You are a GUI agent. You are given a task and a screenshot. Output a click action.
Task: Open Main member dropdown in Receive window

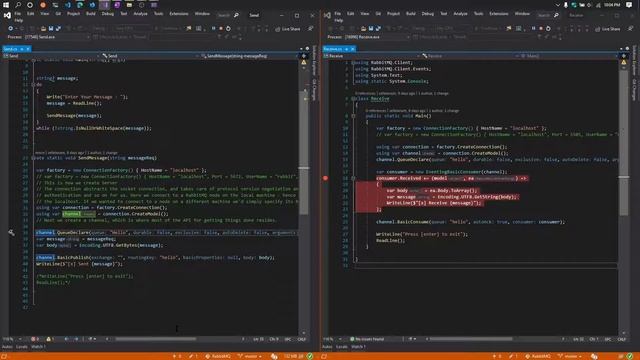[569, 56]
